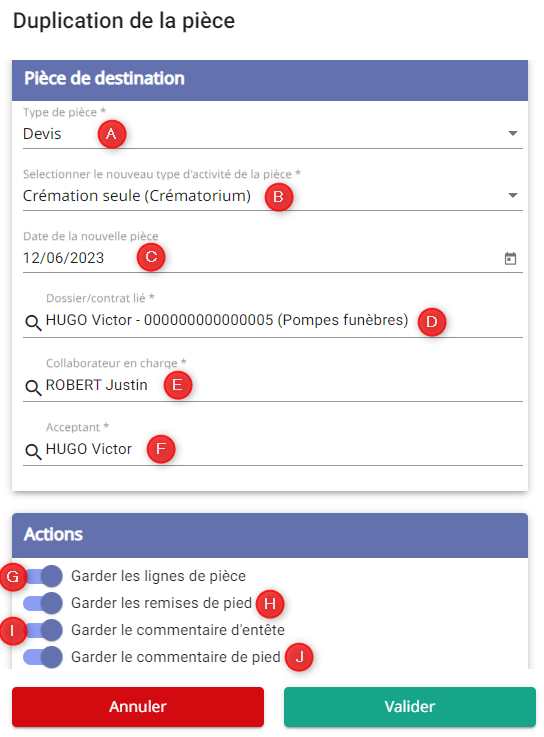Select the Devis combo box value

[273, 134]
